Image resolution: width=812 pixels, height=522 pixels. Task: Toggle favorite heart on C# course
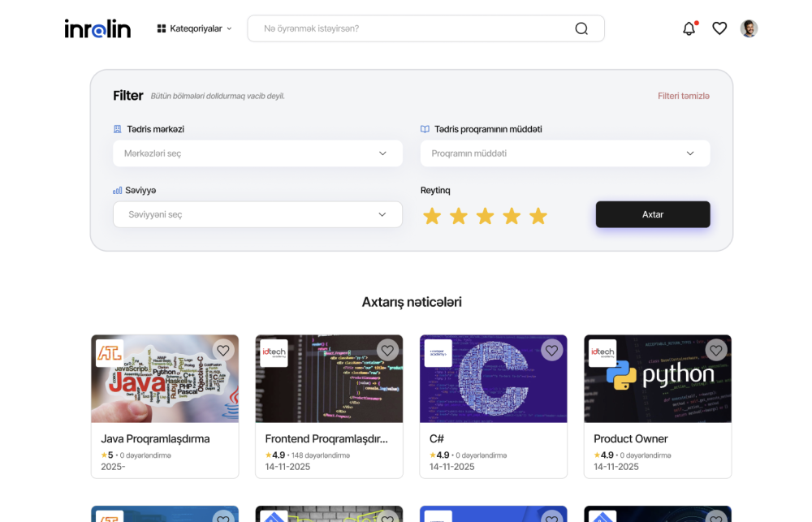tap(551, 350)
